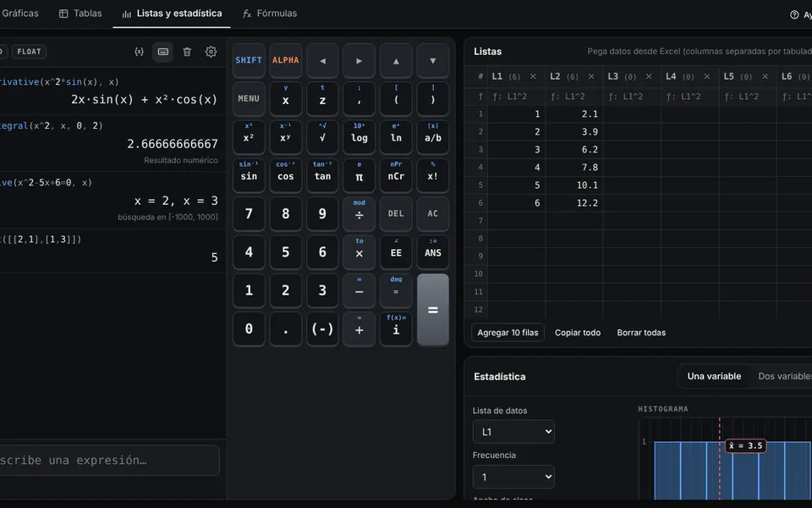This screenshot has width=812, height=508.
Task: Open the Frecuencia dropdown
Action: [513, 477]
